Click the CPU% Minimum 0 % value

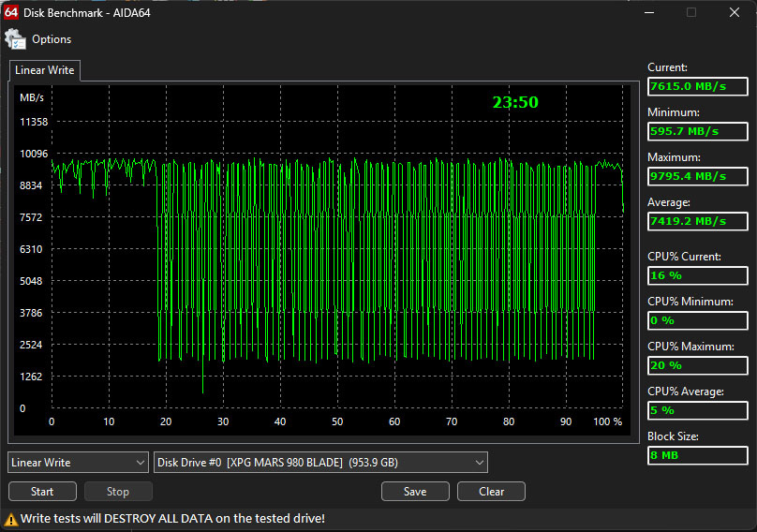pyautogui.click(x=698, y=320)
